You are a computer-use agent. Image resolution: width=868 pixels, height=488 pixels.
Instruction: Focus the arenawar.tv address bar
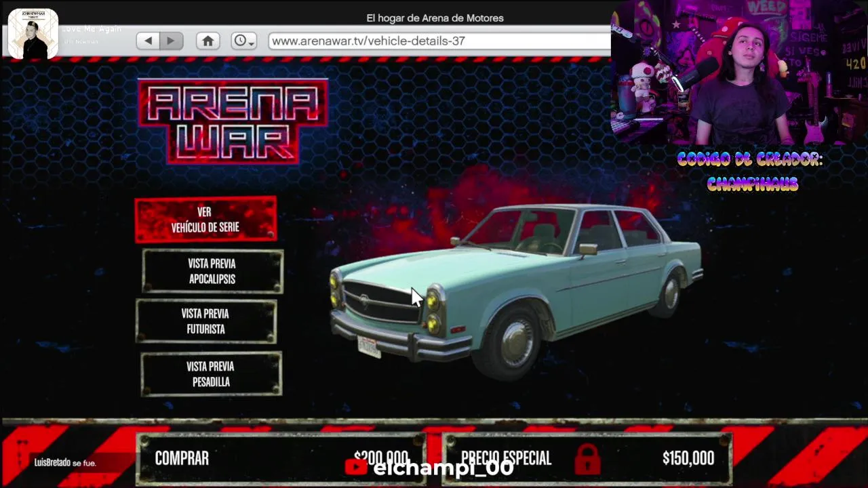(x=439, y=41)
